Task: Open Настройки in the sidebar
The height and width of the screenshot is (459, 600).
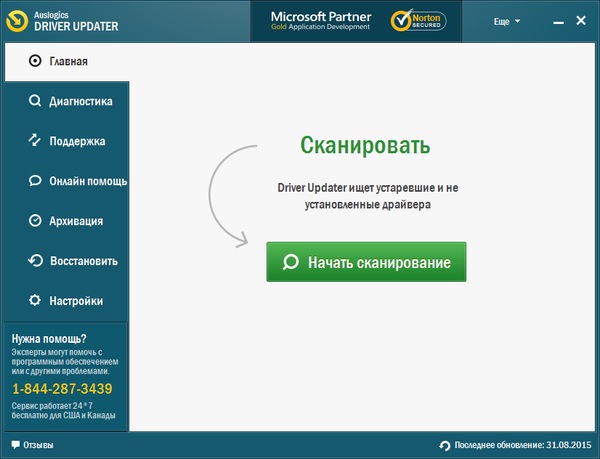Action: coord(67,301)
